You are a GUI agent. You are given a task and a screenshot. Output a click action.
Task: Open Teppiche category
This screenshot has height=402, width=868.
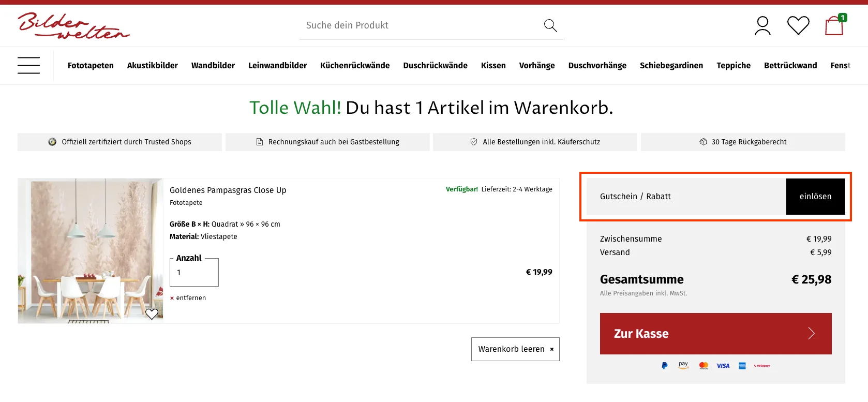coord(734,65)
